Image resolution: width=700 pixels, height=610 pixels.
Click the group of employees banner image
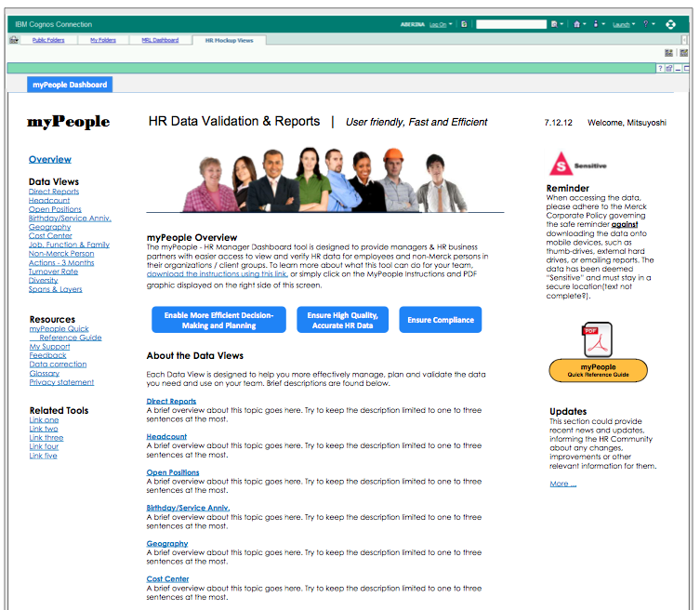pos(325,179)
